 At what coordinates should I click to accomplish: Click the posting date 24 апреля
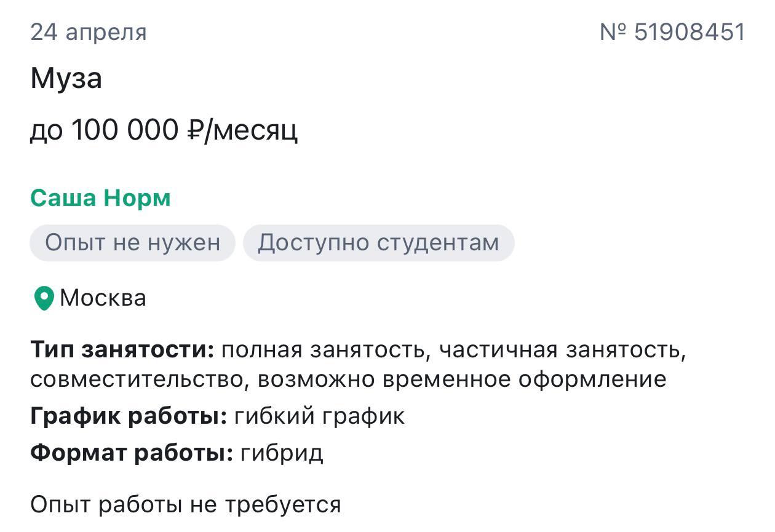click(89, 32)
